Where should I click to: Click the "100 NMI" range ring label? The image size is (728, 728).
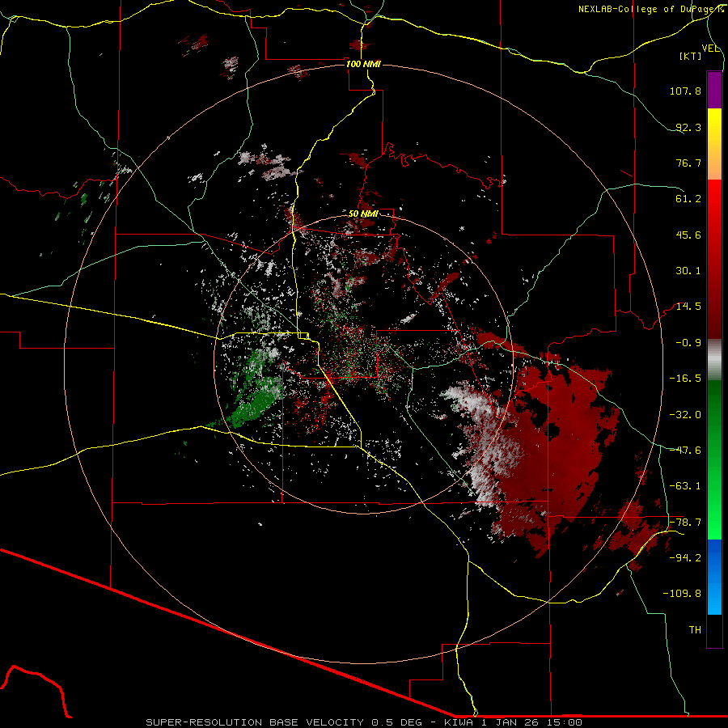(x=363, y=64)
